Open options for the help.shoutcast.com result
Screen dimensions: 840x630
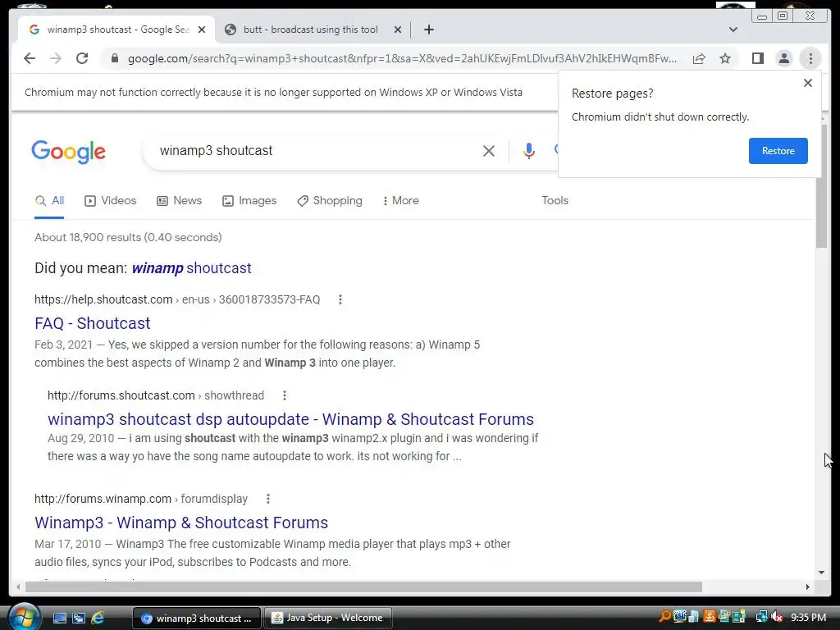click(340, 299)
